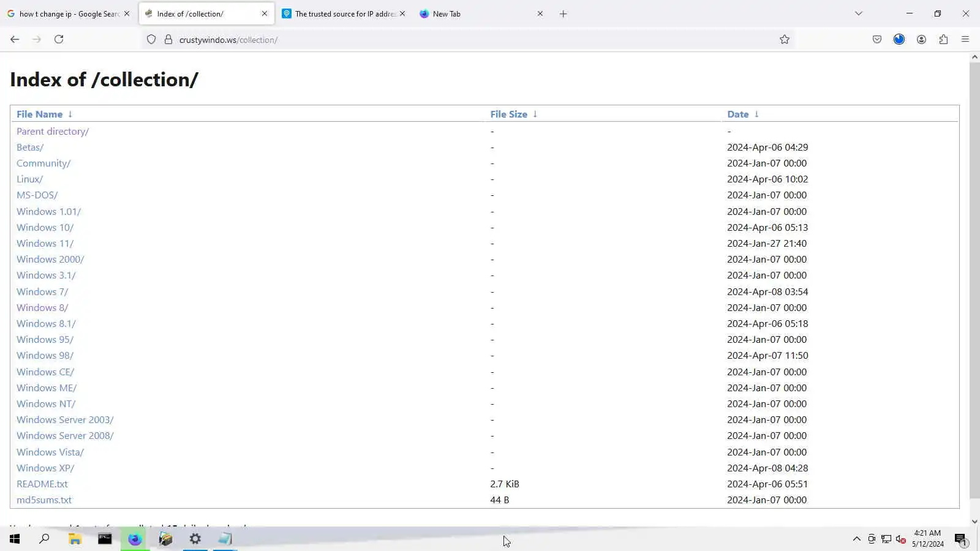Open the Firefox account icon

[921, 40]
